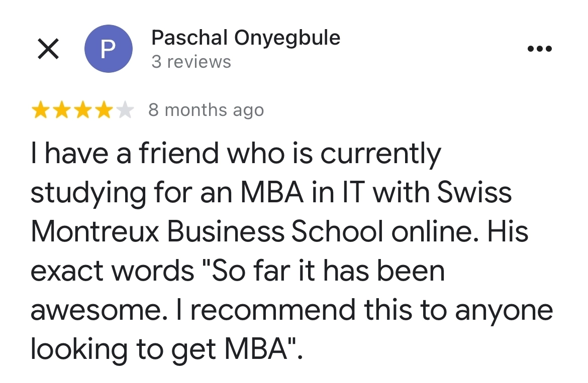Click the second gold rating star

(x=61, y=110)
